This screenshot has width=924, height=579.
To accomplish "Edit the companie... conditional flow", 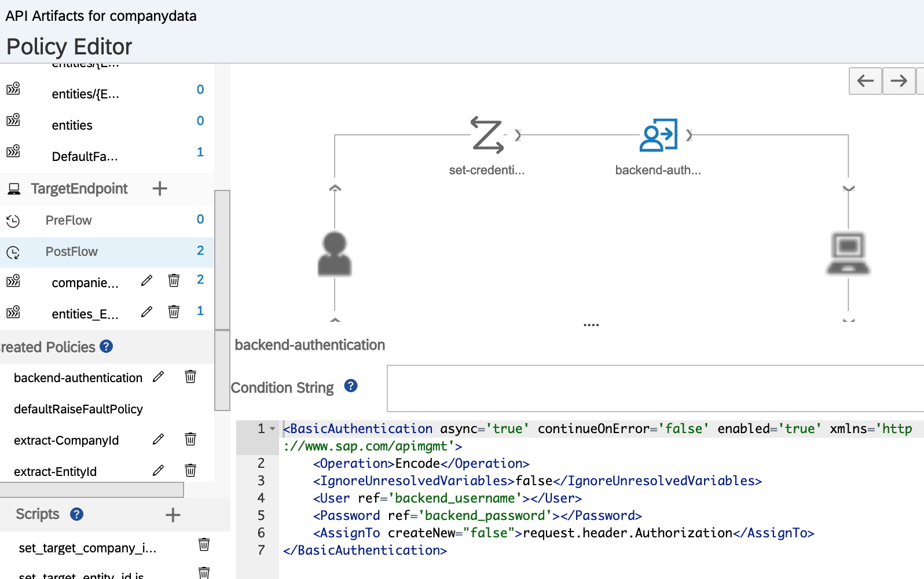I will click(x=147, y=281).
